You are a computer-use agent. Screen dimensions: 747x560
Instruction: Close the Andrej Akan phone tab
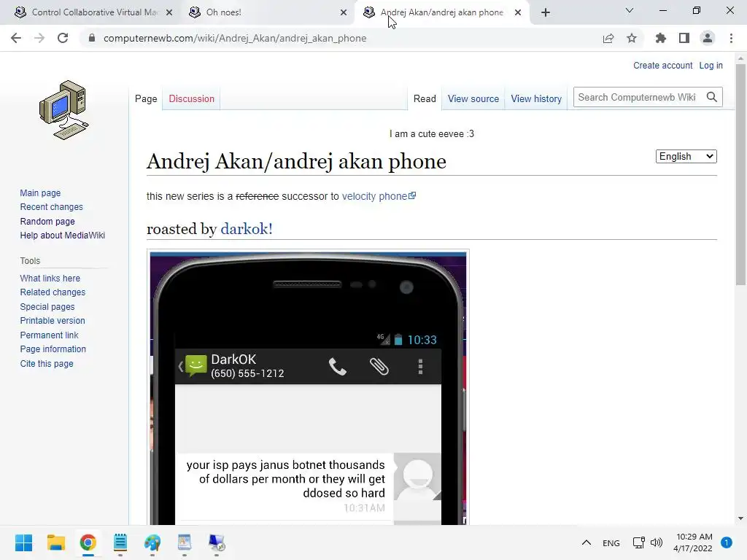tap(518, 12)
